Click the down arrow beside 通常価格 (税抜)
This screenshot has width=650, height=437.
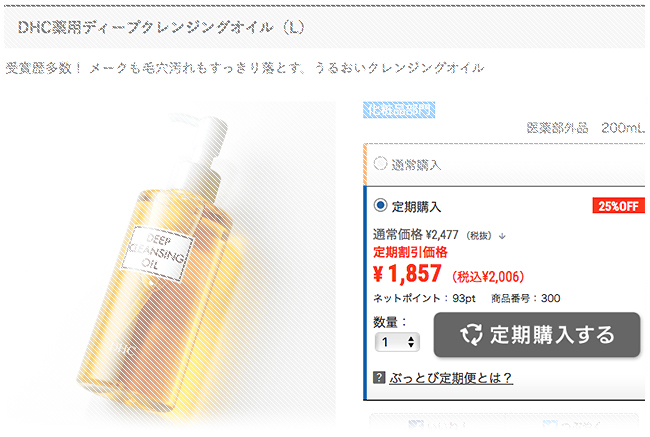[502, 236]
